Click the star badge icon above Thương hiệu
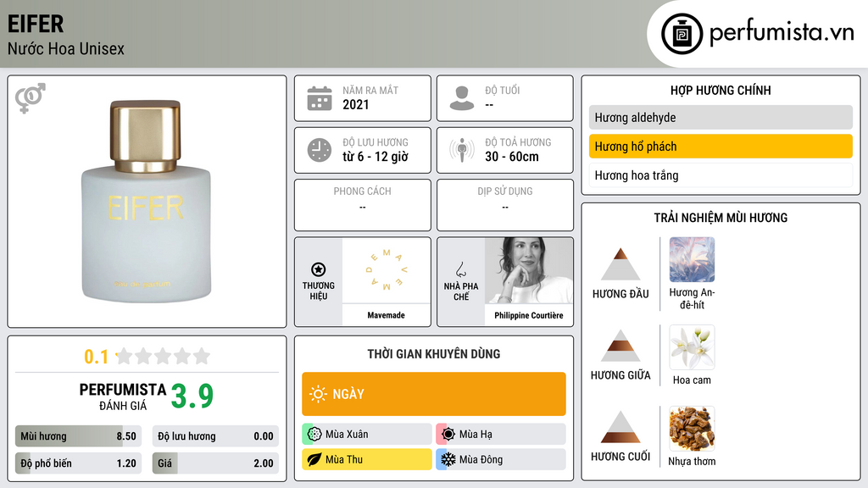The image size is (868, 488). click(319, 269)
